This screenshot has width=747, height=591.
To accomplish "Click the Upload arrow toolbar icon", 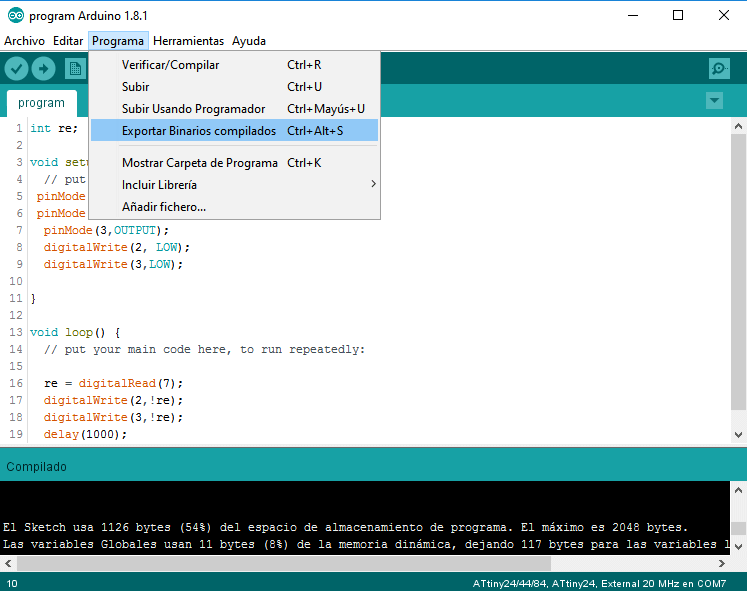I will 43,69.
